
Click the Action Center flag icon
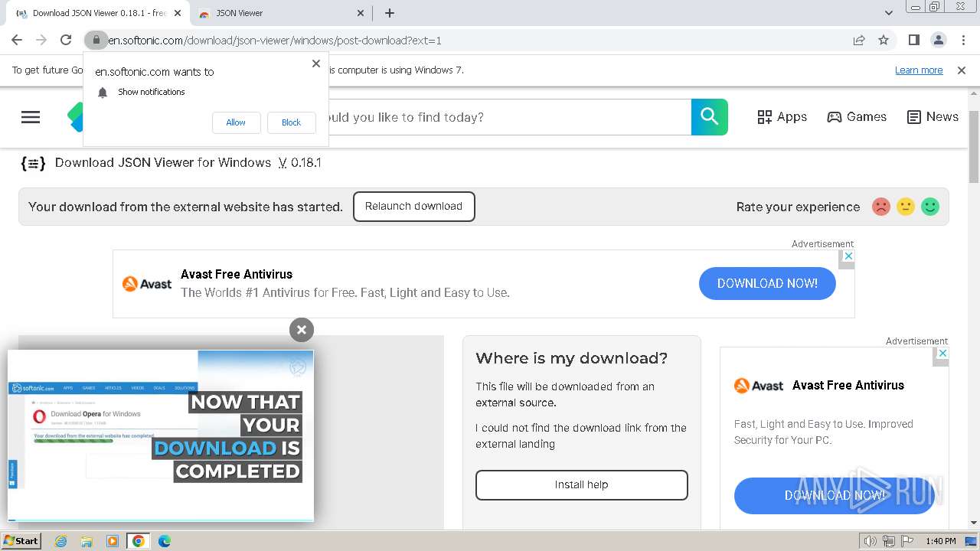click(x=906, y=541)
